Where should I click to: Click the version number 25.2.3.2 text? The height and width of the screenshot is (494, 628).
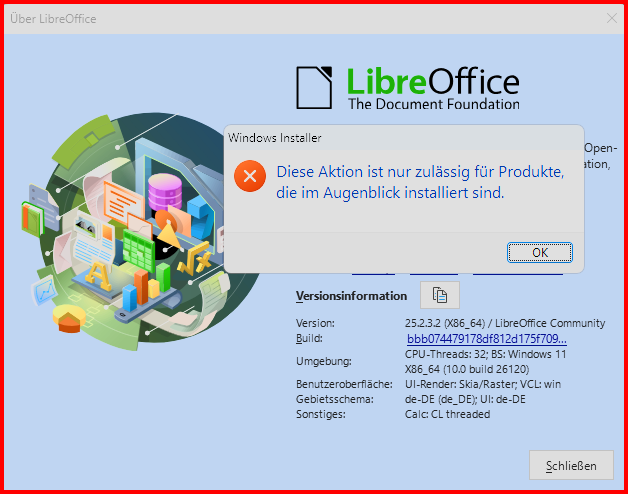(x=423, y=323)
